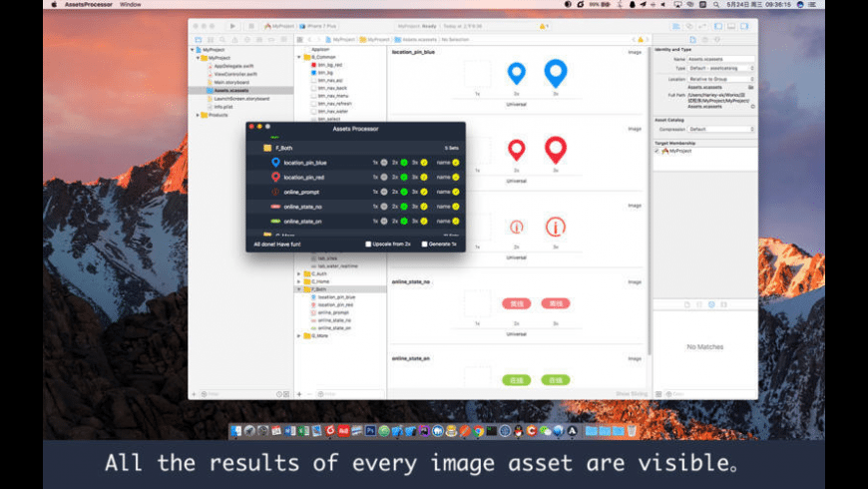Click yellow 3x status for location_pin_blue
868x489 pixels.
coord(424,163)
